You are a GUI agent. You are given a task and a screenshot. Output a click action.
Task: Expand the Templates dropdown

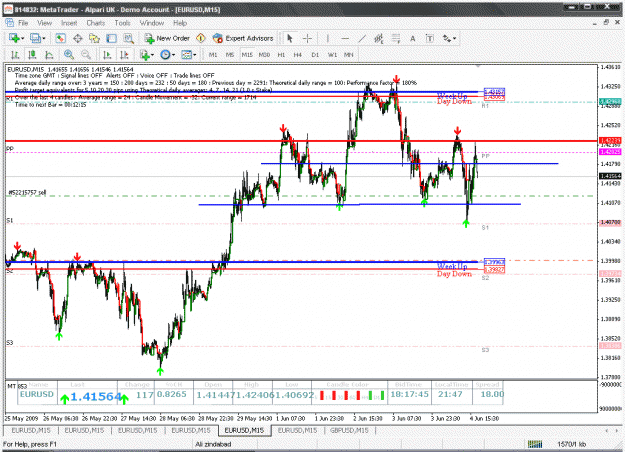(x=195, y=55)
